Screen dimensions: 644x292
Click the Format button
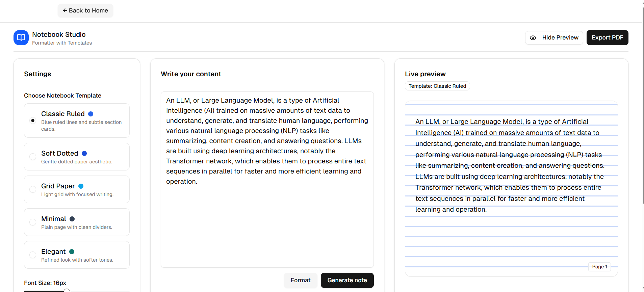click(300, 280)
